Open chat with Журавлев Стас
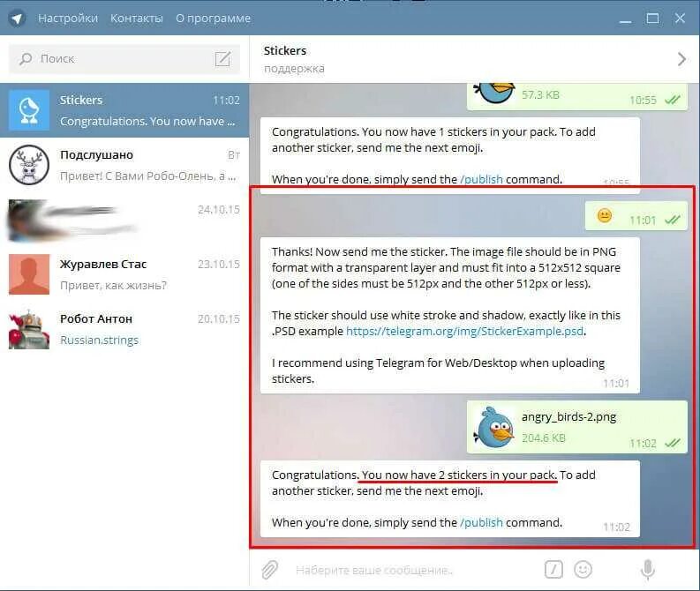The image size is (700, 591). [x=124, y=274]
